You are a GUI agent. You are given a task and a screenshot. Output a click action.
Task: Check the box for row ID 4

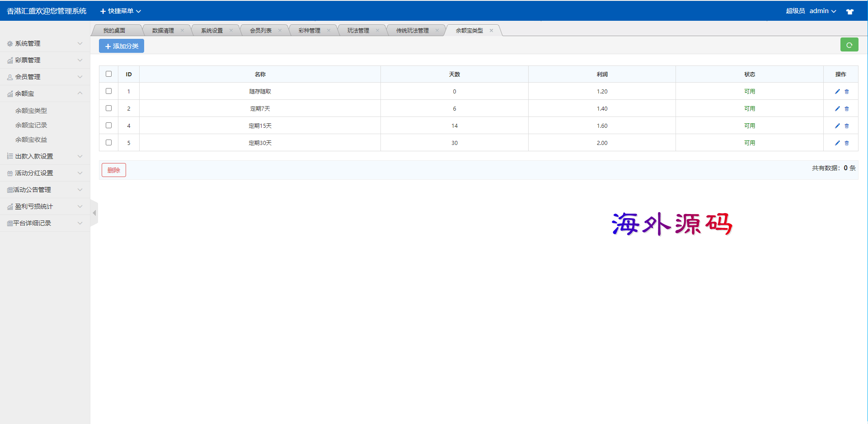[108, 126]
